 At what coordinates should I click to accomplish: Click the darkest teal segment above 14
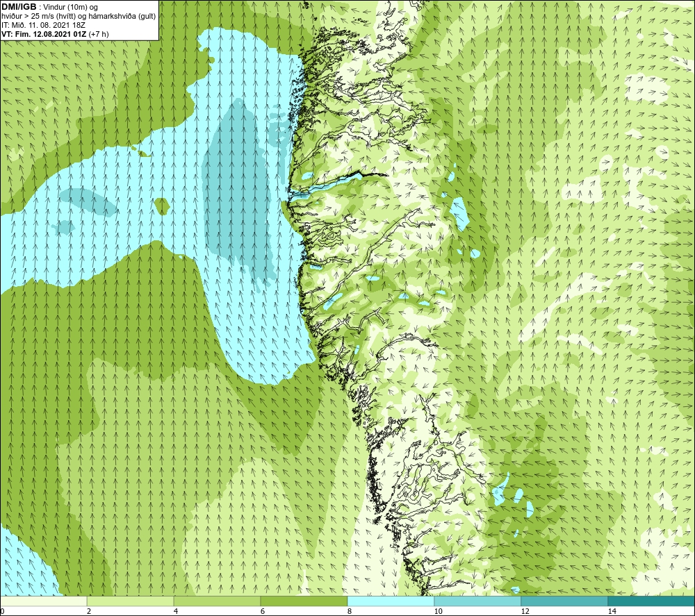[x=651, y=601]
